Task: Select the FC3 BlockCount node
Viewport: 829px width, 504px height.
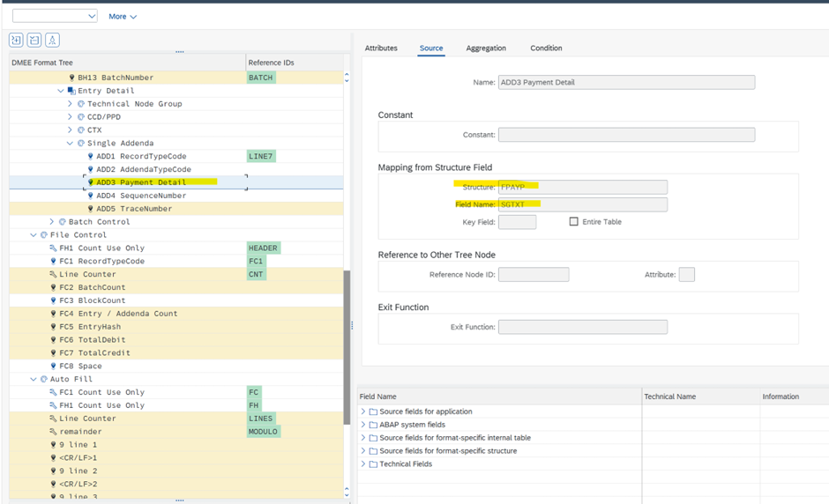Action: point(93,300)
